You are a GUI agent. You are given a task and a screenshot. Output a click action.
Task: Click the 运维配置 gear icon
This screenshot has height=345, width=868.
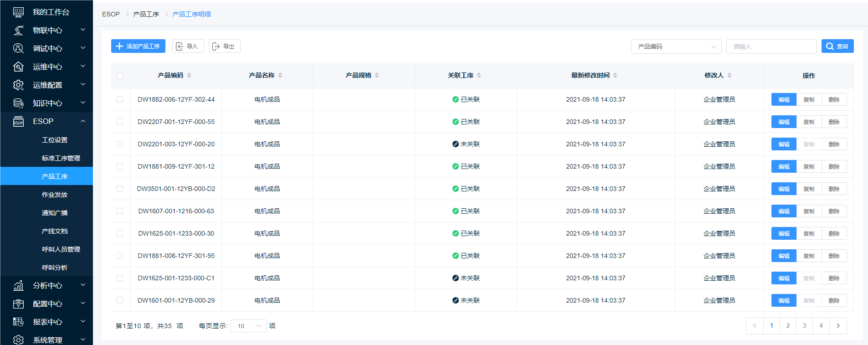point(18,85)
